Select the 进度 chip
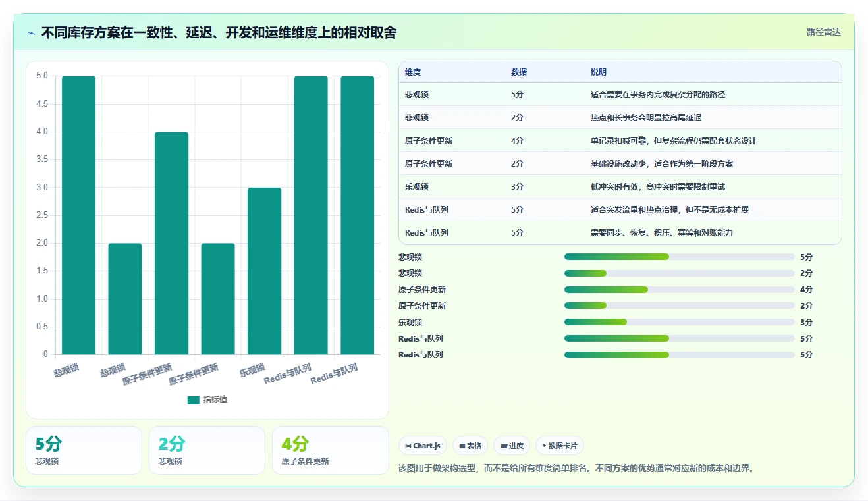This screenshot has width=868, height=501. coord(512,446)
